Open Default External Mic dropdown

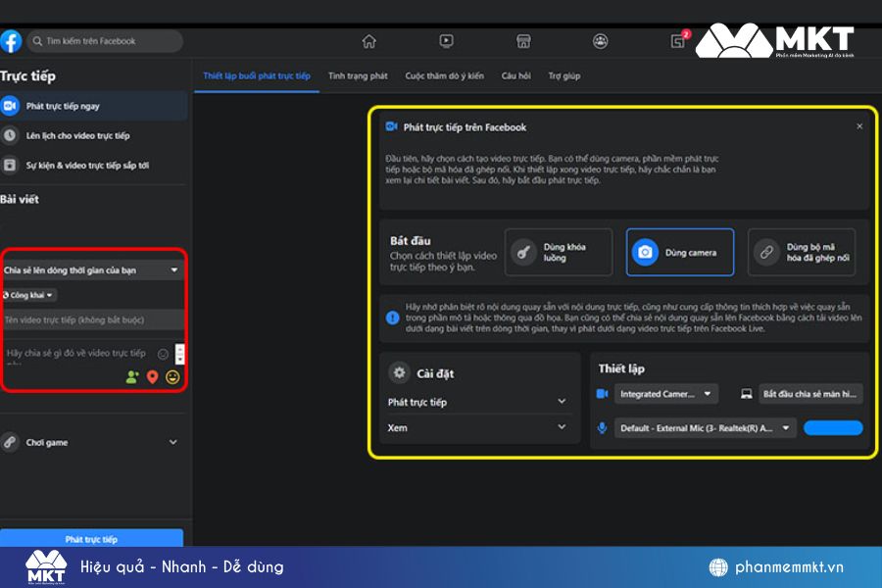(706, 428)
